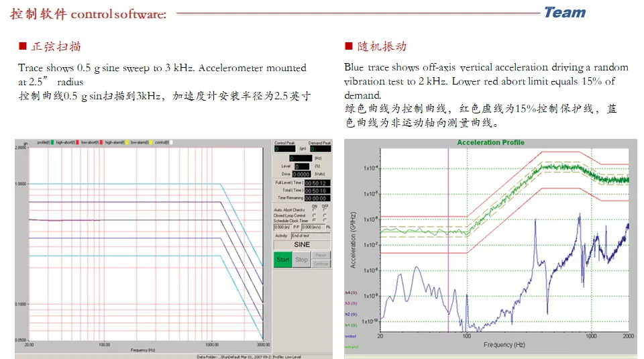Click the Acceleration Profile chart title
The image size is (644, 359).
click(x=490, y=142)
